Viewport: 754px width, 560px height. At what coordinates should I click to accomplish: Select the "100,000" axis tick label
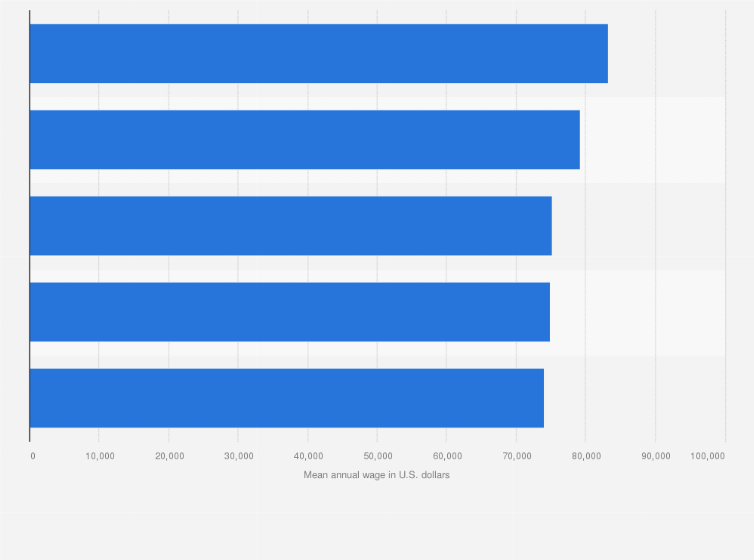(707, 456)
